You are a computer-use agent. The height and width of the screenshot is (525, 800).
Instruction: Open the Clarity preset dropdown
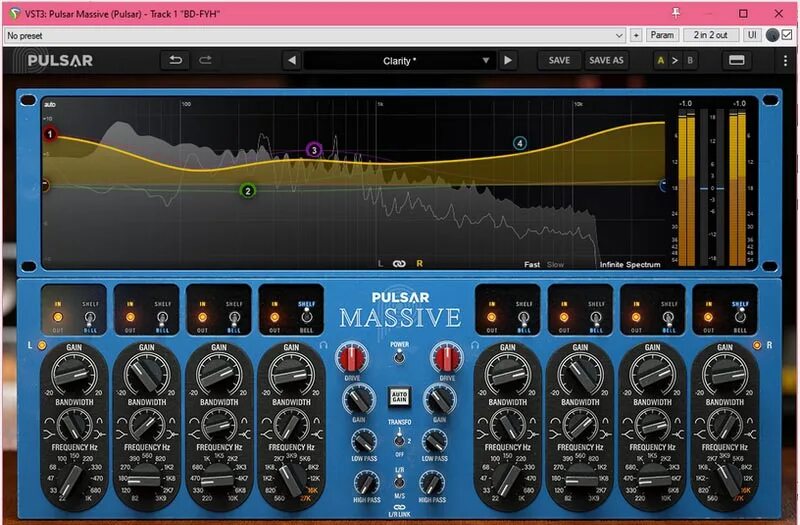point(399,61)
